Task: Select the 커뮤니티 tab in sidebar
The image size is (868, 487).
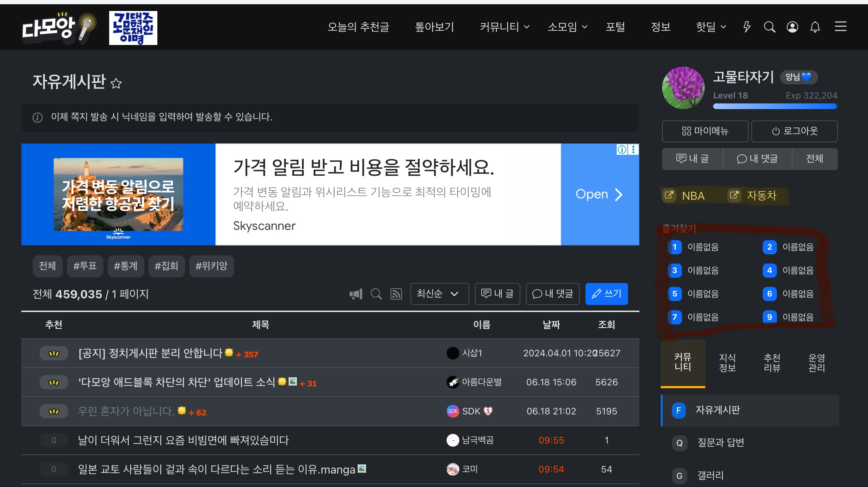Action: (x=683, y=363)
